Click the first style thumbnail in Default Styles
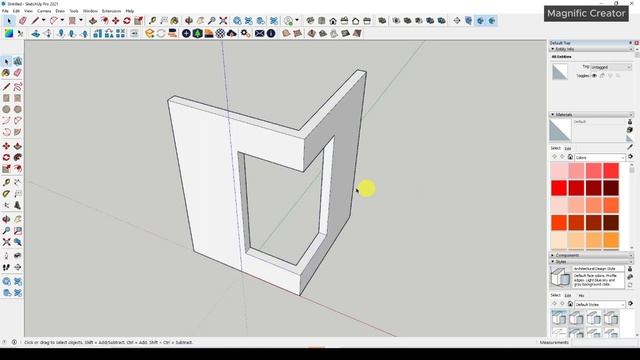Viewport: 640px width, 360px height. (x=559, y=318)
